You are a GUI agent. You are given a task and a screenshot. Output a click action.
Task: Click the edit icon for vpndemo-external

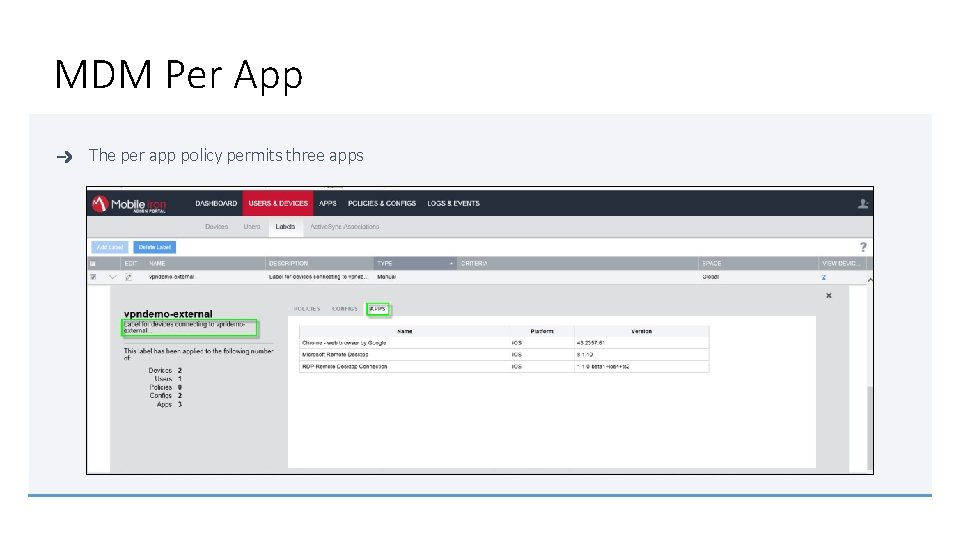129,277
